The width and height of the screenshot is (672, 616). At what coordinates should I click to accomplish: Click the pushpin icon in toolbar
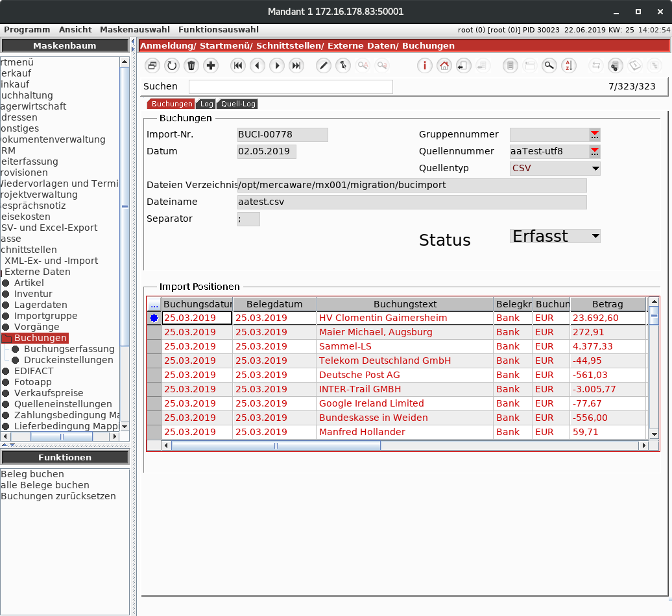click(x=343, y=65)
